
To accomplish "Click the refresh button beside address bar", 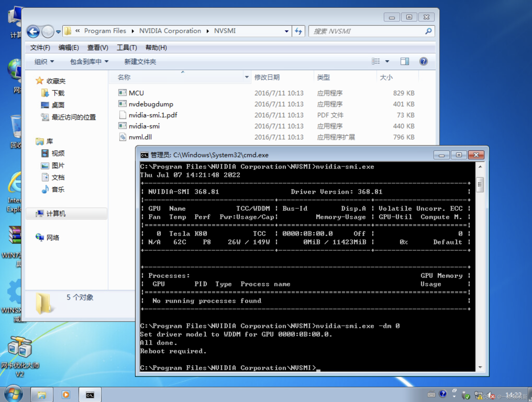I will [x=298, y=31].
